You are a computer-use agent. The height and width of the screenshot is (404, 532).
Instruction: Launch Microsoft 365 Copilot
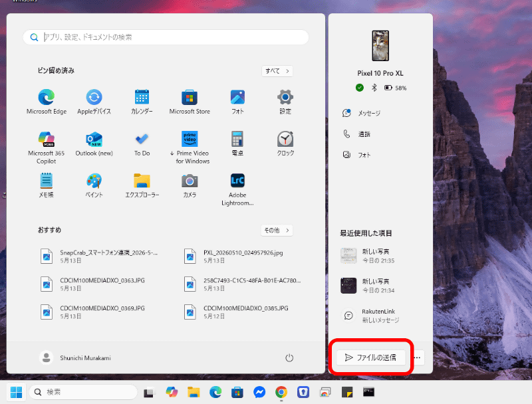click(x=47, y=147)
